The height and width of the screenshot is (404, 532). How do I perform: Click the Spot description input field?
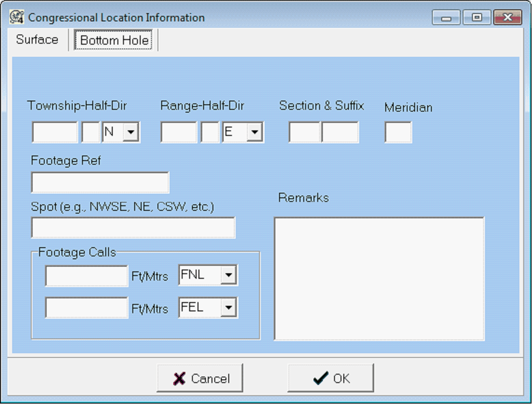coord(133,228)
